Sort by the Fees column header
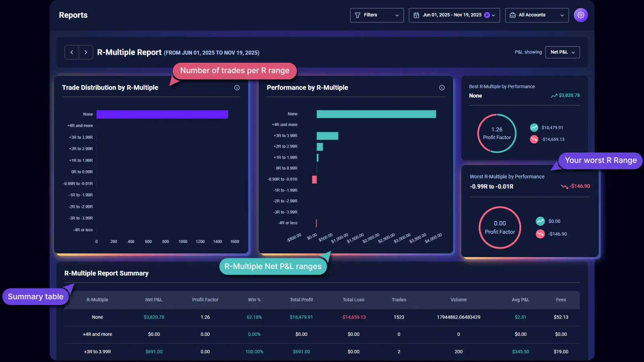Viewport: 644px width, 362px height. pos(561,300)
